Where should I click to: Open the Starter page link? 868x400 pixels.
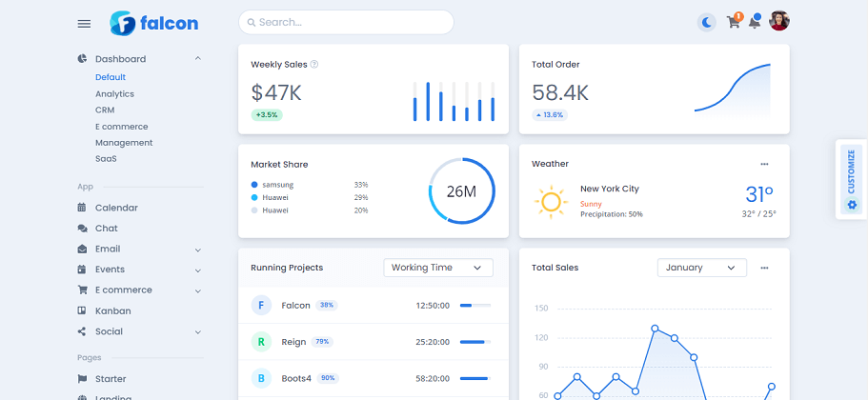click(111, 379)
